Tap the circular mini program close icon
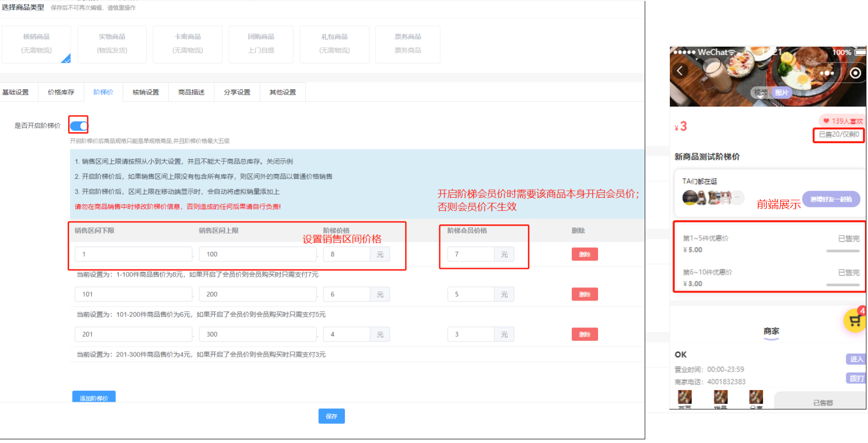Viewport: 868px width, 443px height. coord(855,73)
